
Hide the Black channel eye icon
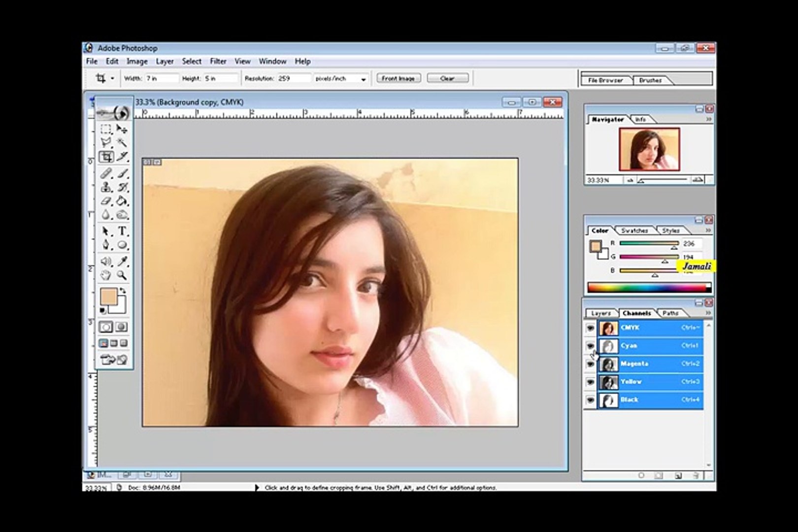(590, 400)
